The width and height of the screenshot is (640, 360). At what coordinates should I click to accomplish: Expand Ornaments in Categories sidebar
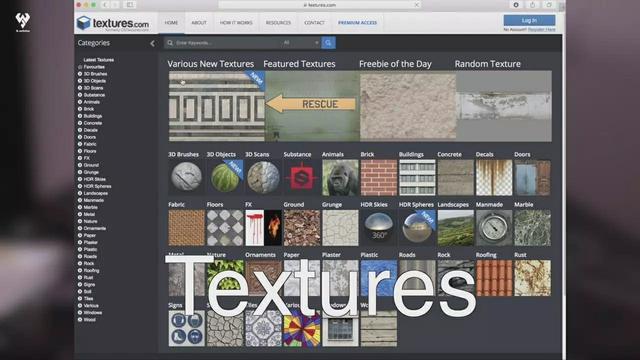(x=80, y=228)
